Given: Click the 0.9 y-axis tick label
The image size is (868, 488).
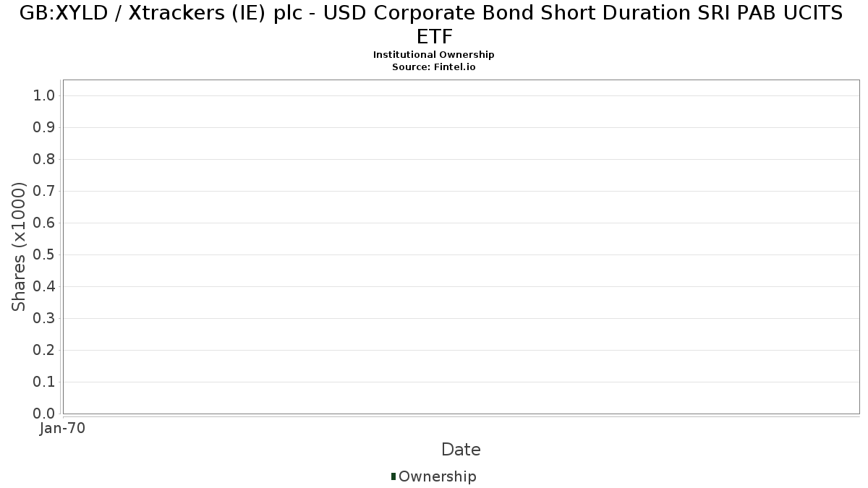Looking at the screenshot, I should 44,128.
